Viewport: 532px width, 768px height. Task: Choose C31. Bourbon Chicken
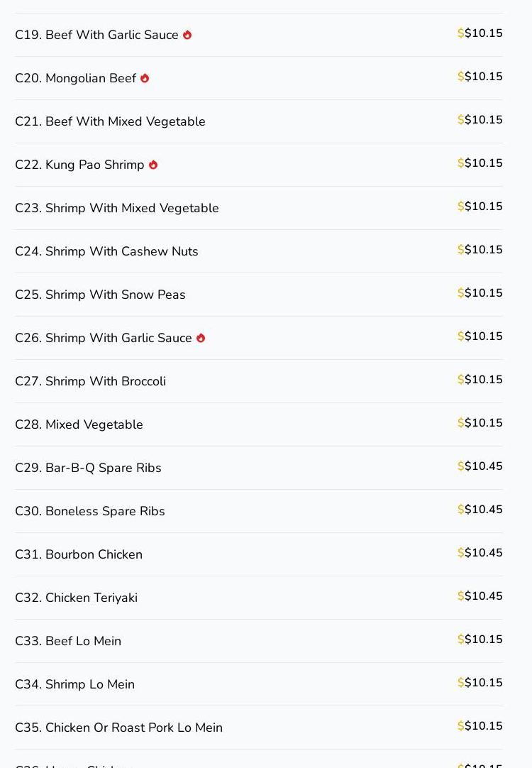pyautogui.click(x=79, y=554)
